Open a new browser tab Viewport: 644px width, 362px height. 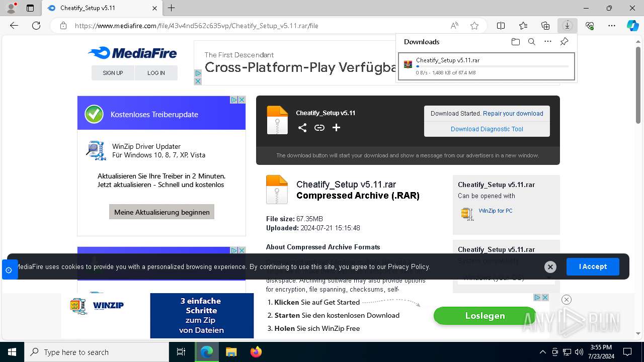point(172,8)
